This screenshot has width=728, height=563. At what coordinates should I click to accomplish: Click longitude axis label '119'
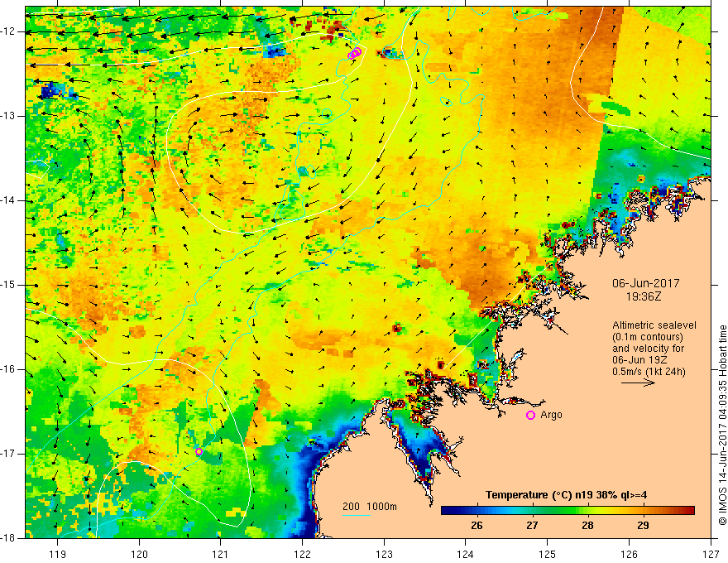click(58, 554)
